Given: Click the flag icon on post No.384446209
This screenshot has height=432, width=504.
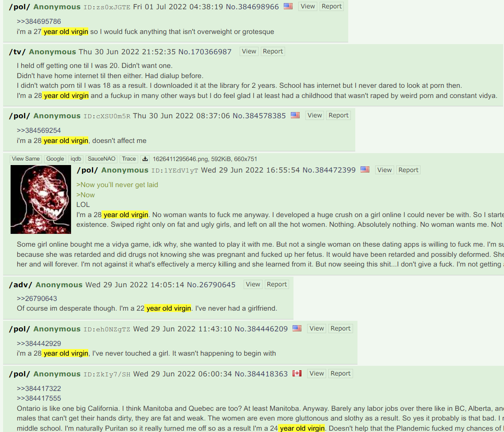Looking at the screenshot, I should pos(297,328).
